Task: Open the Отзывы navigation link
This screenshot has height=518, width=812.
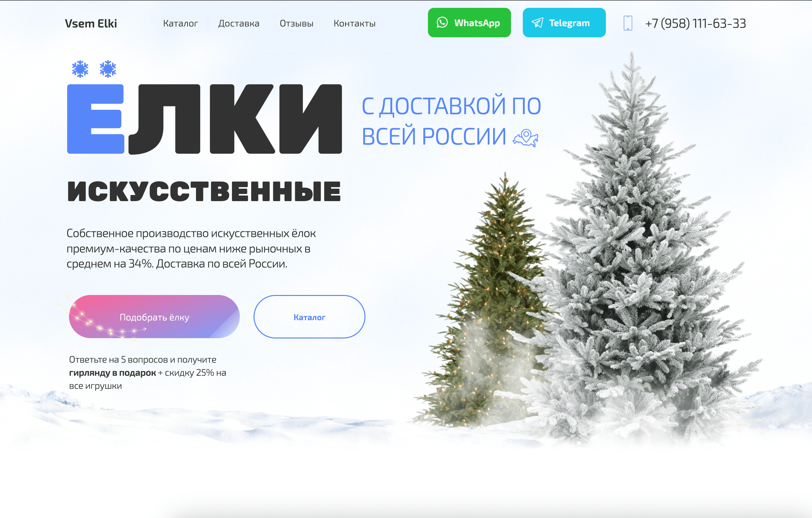Action: pyautogui.click(x=296, y=23)
